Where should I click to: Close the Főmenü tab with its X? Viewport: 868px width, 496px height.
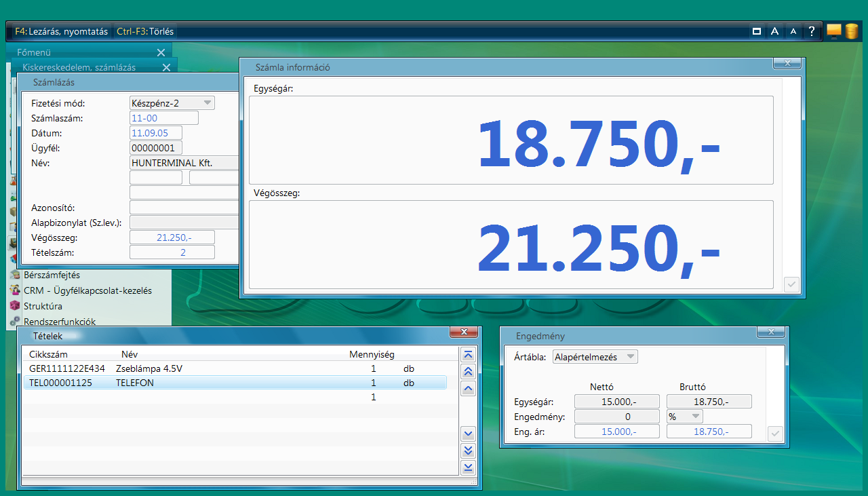coord(161,52)
